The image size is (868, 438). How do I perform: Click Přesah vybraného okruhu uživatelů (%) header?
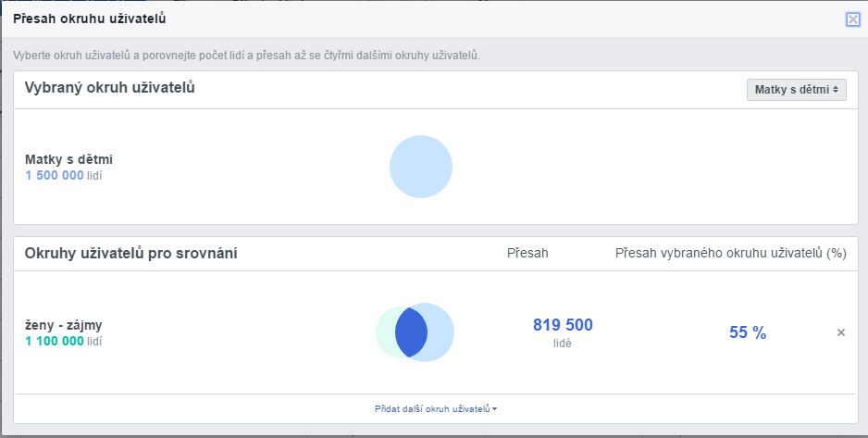(x=731, y=254)
